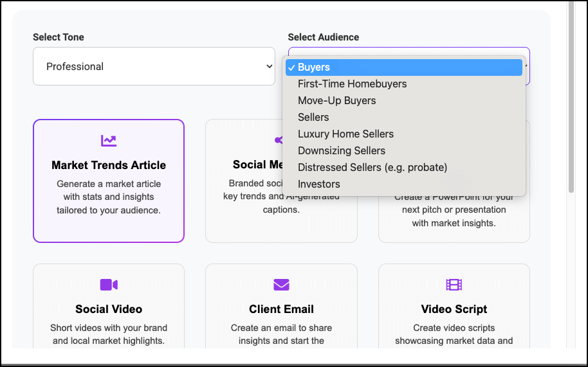Select Downsizing Sellers from list
This screenshot has width=588, height=367.
(x=341, y=151)
